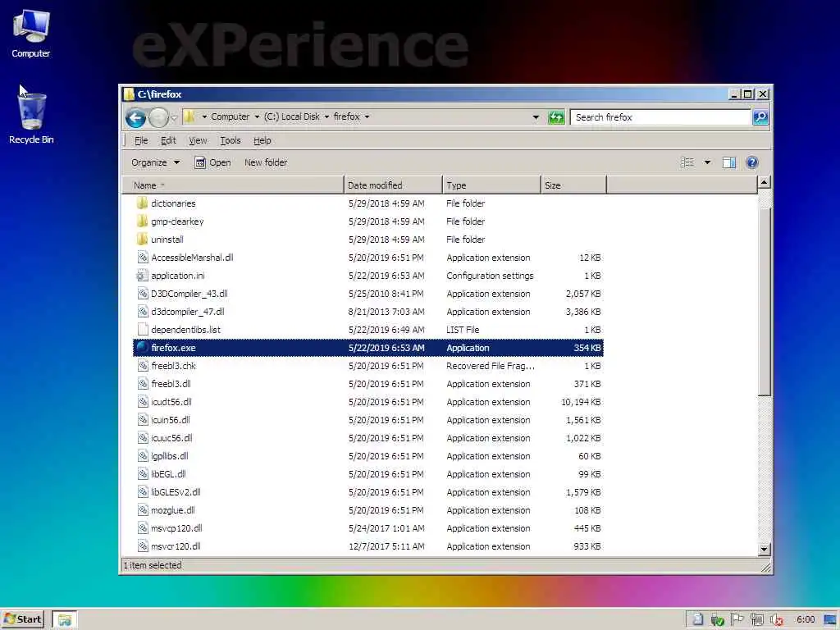Click the application.ini gear icon
The image size is (840, 630).
point(141,276)
